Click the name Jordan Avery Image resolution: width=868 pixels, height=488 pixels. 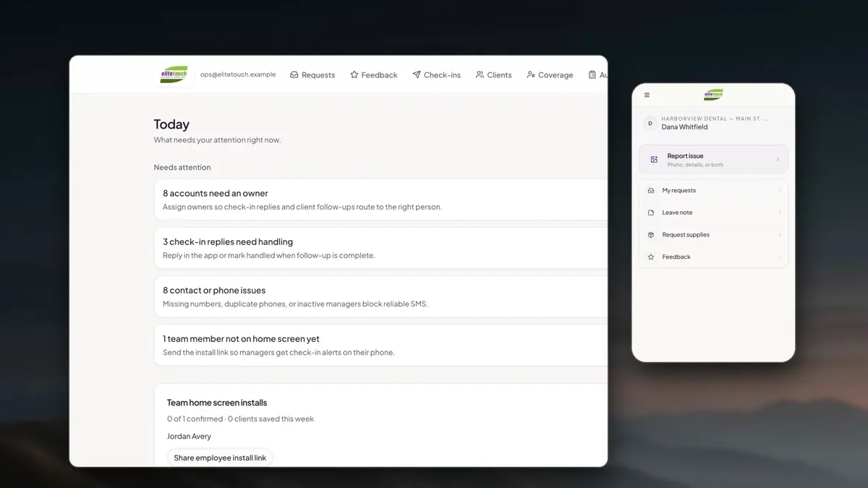point(189,437)
